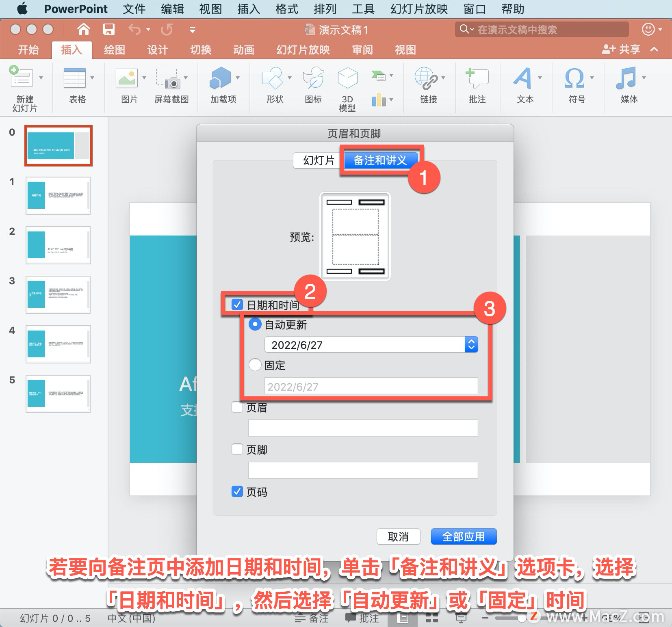Open the Apple menu

click(22, 9)
